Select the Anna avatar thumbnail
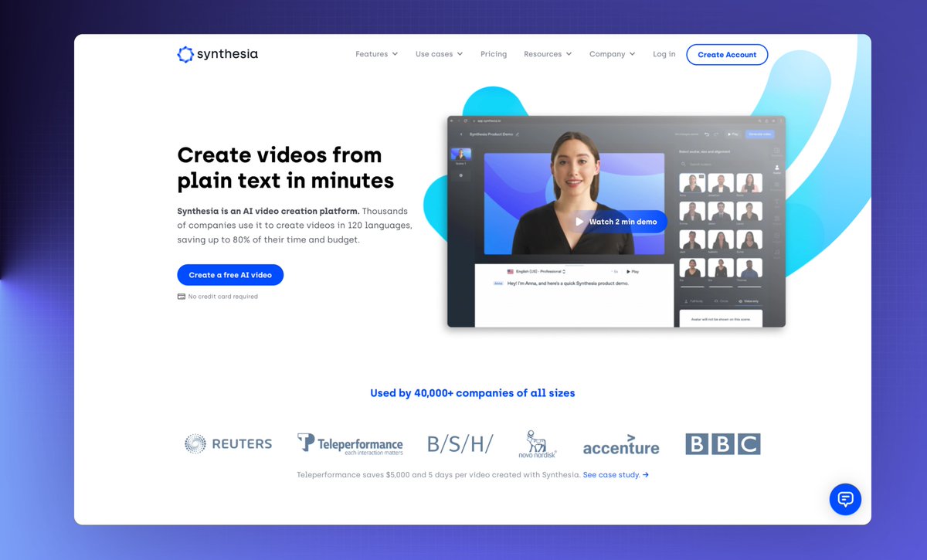 tap(692, 183)
